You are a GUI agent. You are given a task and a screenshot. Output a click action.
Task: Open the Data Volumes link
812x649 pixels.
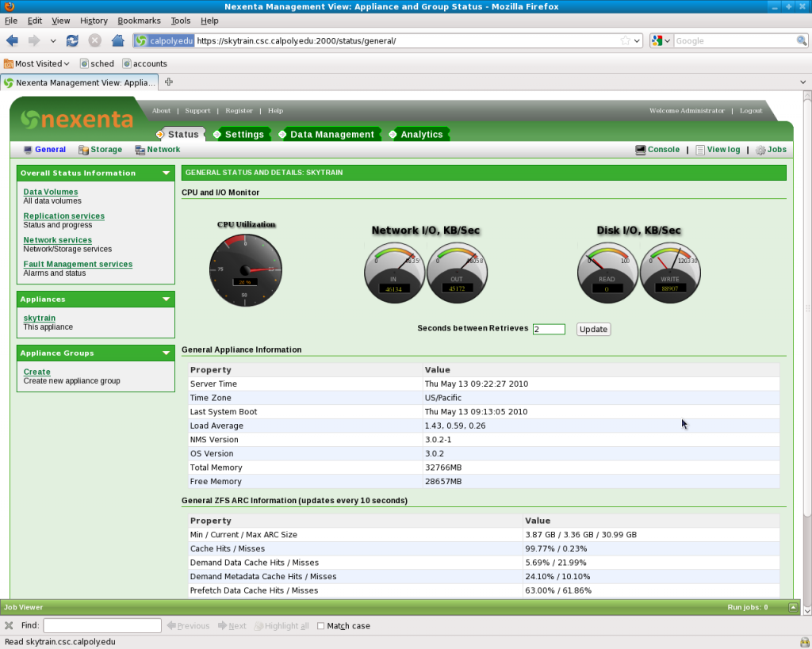pyautogui.click(x=51, y=192)
